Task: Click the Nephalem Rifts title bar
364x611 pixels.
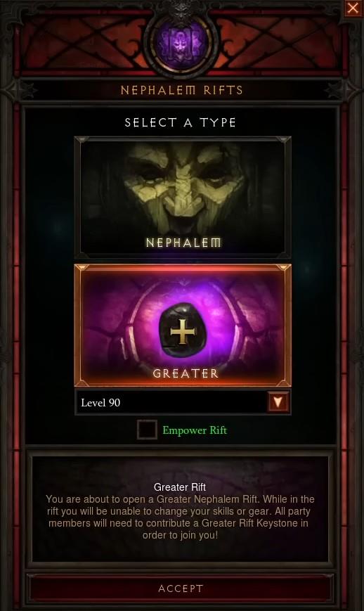Action: click(182, 90)
